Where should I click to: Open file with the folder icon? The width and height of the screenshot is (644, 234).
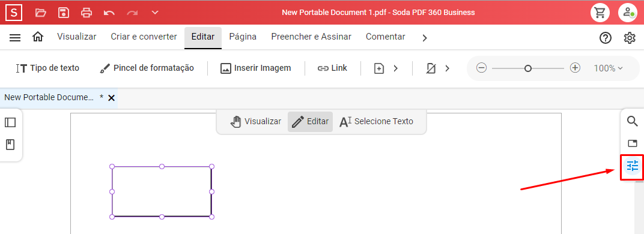click(41, 13)
